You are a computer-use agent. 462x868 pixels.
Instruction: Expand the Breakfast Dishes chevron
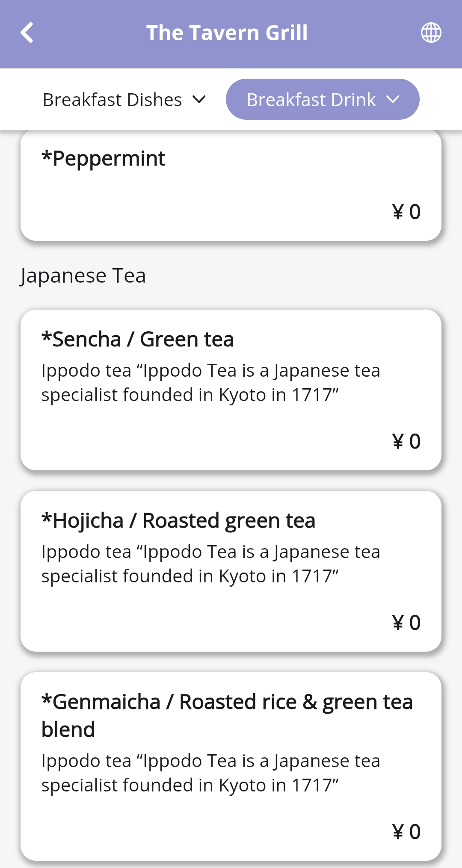click(199, 100)
